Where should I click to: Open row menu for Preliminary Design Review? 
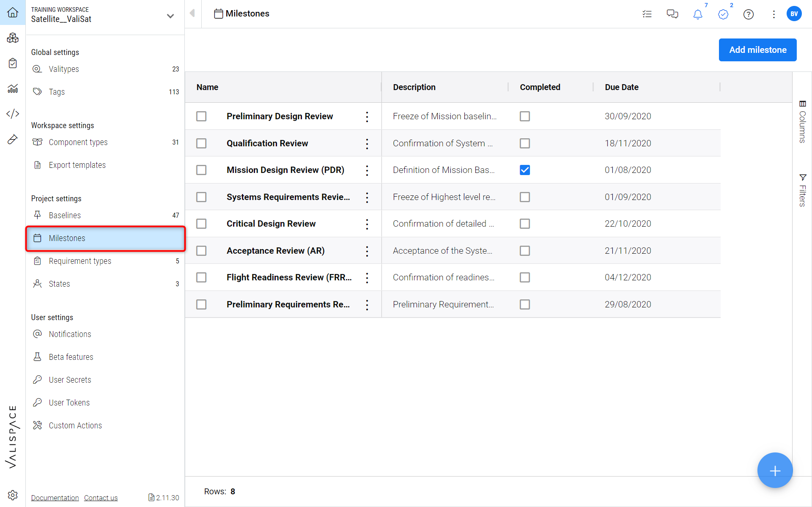pos(367,117)
